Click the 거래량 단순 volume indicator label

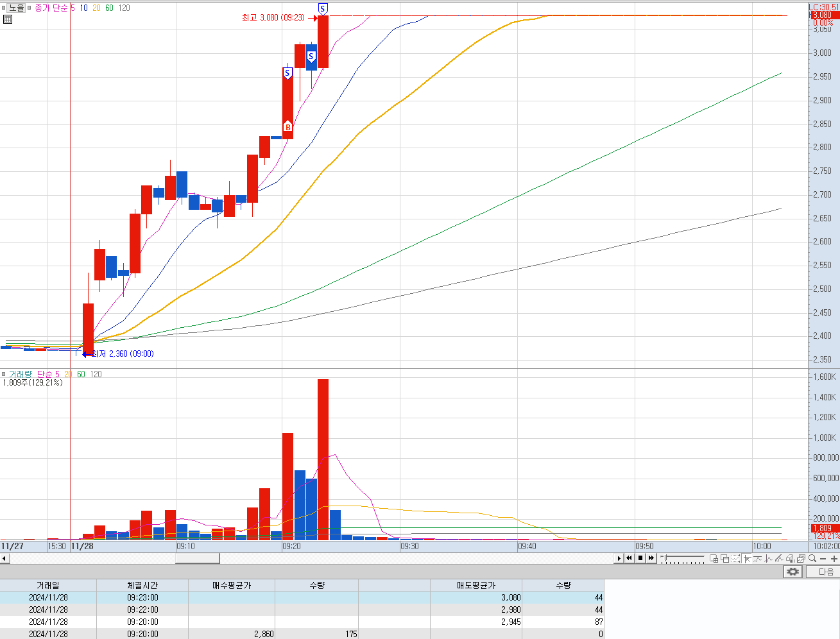[x=30, y=374]
